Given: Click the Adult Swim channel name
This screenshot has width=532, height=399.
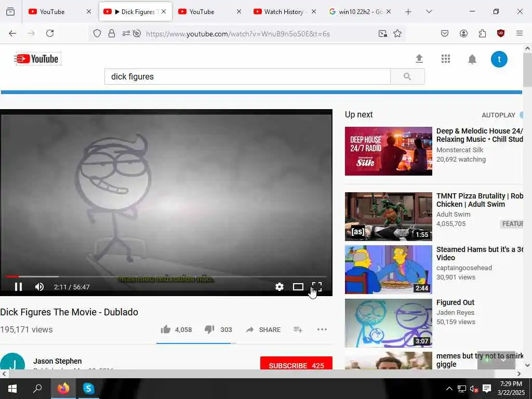Looking at the screenshot, I should pyautogui.click(x=453, y=215).
